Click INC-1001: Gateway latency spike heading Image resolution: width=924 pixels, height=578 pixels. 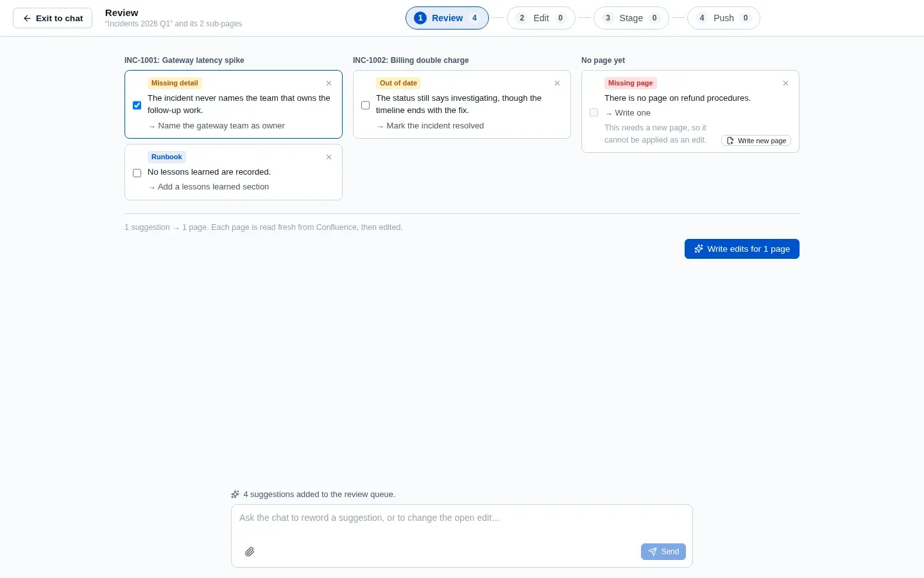pyautogui.click(x=184, y=60)
